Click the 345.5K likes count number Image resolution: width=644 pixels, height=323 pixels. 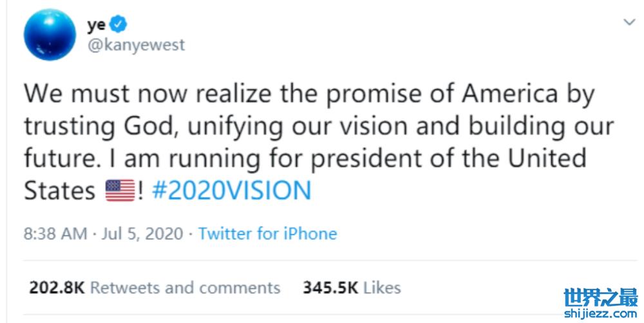point(331,287)
